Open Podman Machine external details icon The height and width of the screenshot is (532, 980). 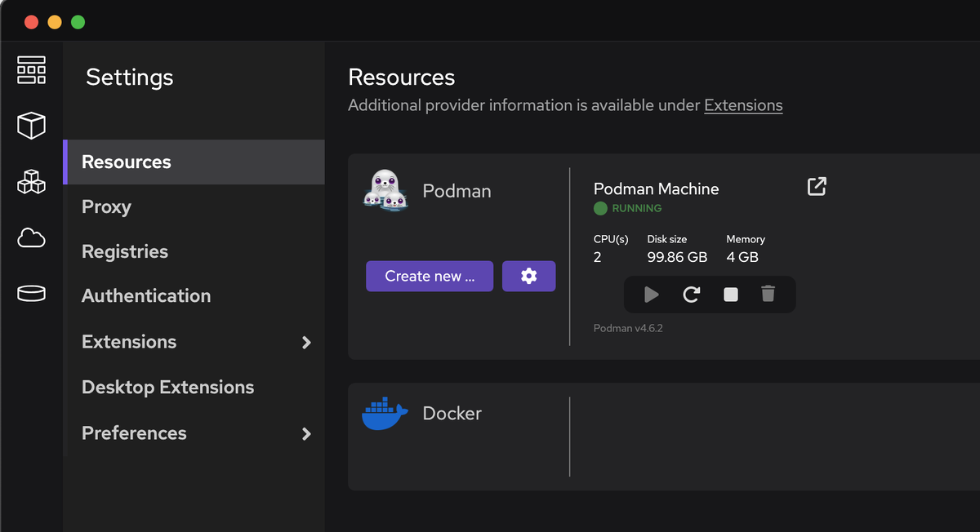tap(817, 187)
